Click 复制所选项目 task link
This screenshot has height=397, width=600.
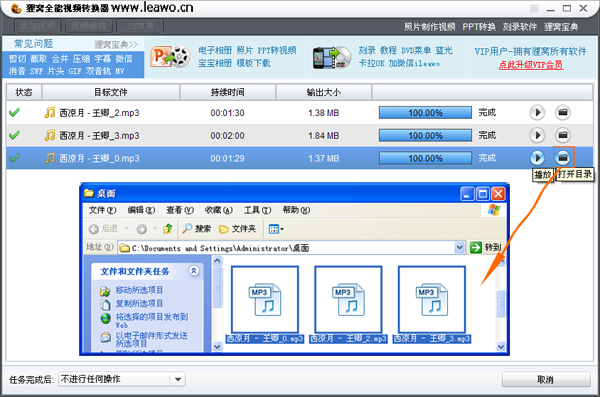139,303
